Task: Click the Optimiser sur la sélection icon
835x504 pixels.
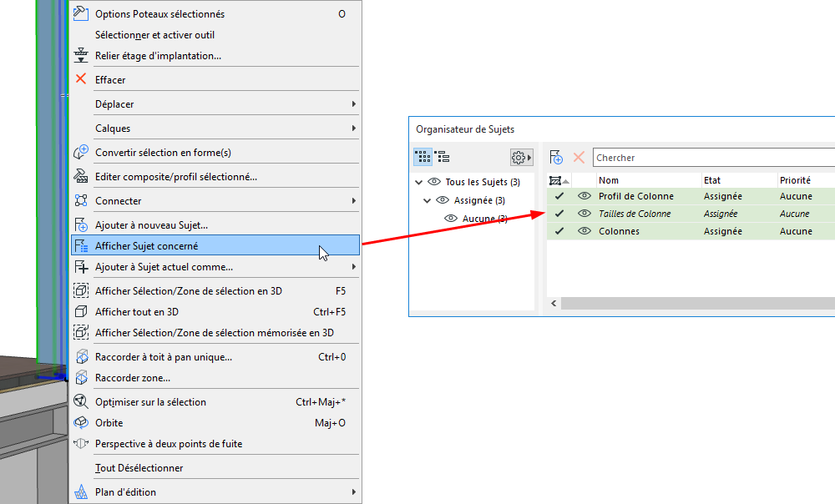Action: [x=81, y=401]
